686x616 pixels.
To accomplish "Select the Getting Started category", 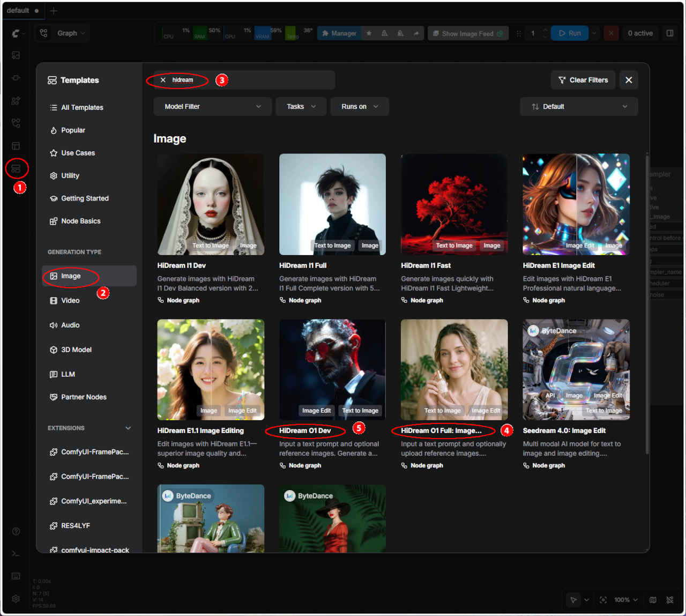I will click(x=89, y=198).
